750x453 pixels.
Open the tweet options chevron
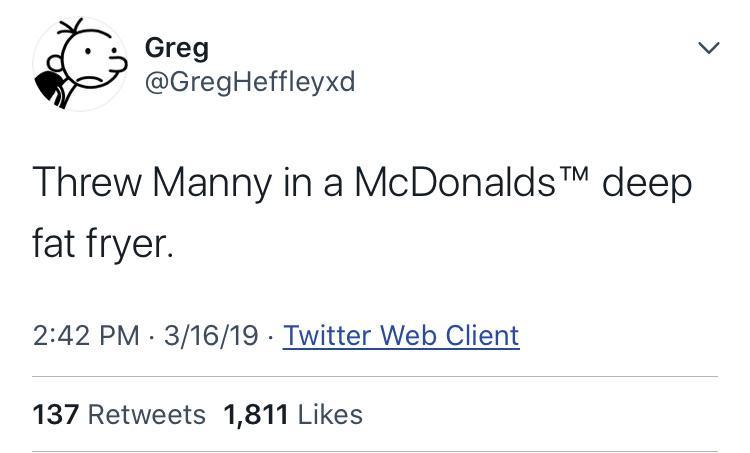tap(706, 48)
